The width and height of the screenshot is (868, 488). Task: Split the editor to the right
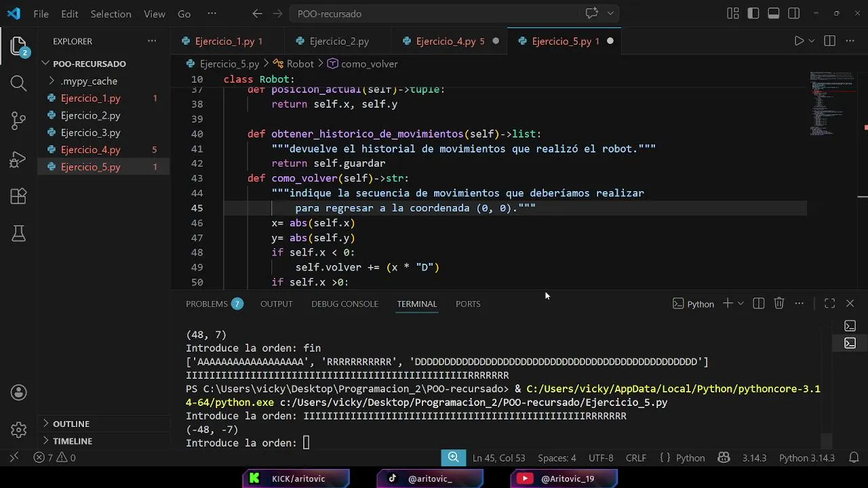[x=829, y=41]
